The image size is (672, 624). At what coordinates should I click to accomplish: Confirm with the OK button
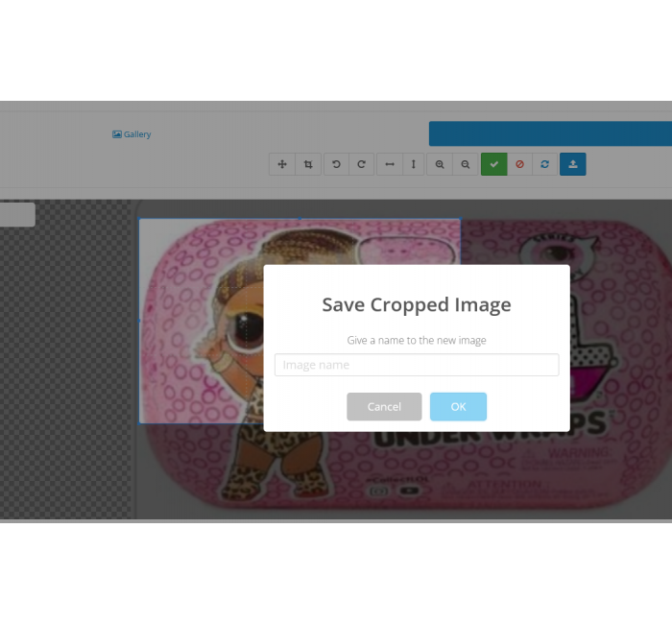(x=458, y=407)
